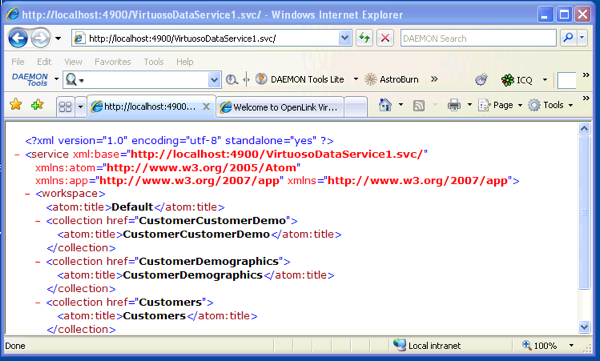Click the ICQ toolbar search box
The image size is (600, 361).
pyautogui.click(x=566, y=80)
